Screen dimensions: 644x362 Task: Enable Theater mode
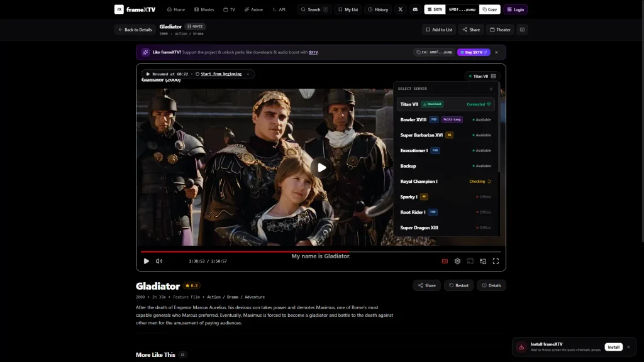[x=500, y=30]
